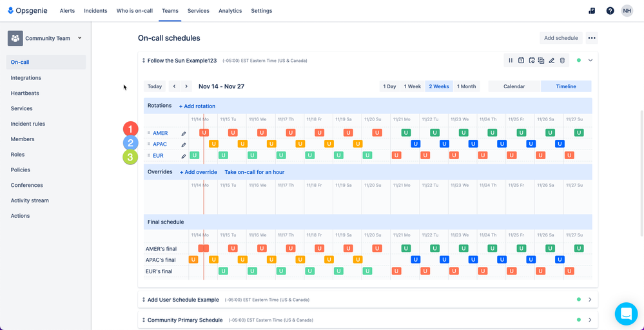Edit the AMER rotation pencil icon
The height and width of the screenshot is (330, 644).
pos(184,133)
